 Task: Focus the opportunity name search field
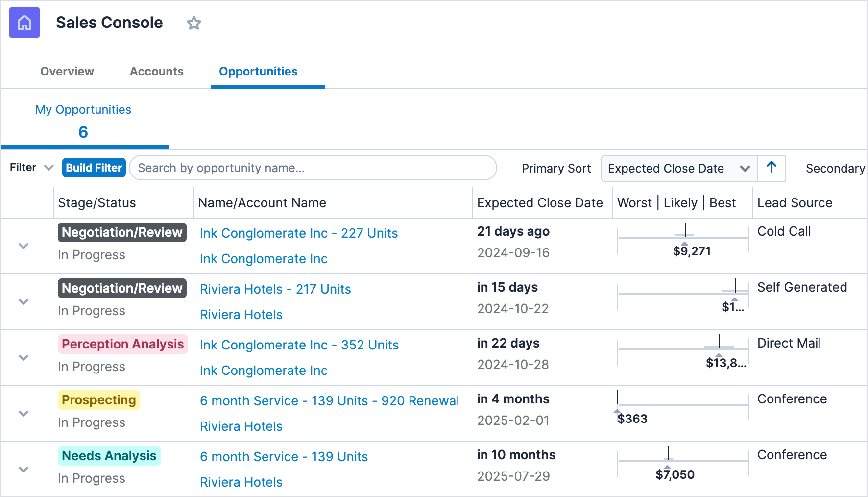pyautogui.click(x=313, y=168)
